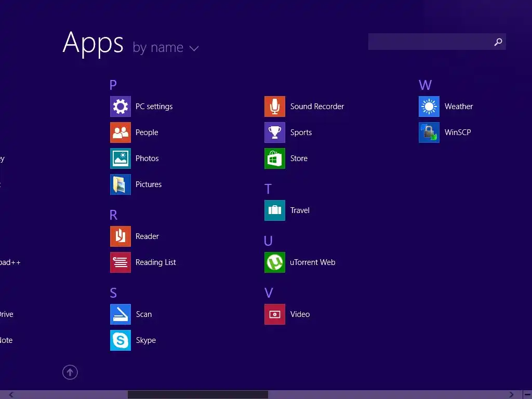Image resolution: width=532 pixels, height=399 pixels.
Task: Click the 'R' group letter header
Action: pos(113,215)
